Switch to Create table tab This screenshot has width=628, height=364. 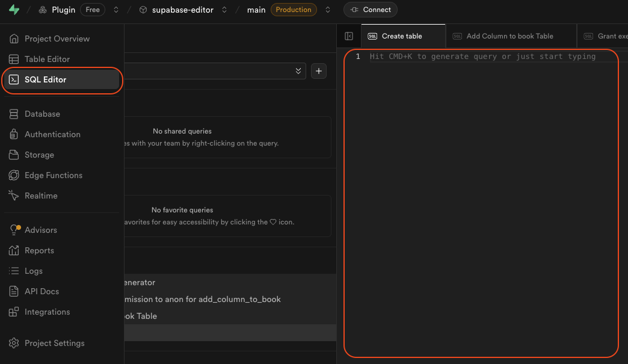point(402,36)
